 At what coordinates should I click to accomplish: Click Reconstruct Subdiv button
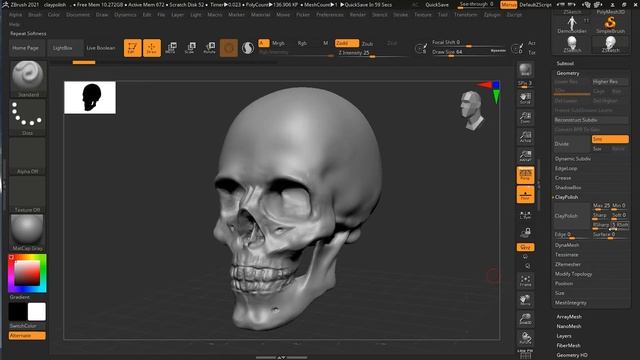point(591,120)
